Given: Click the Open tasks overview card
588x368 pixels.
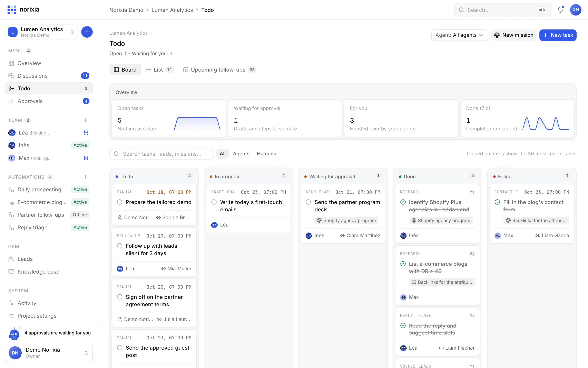Looking at the screenshot, I should tap(169, 119).
